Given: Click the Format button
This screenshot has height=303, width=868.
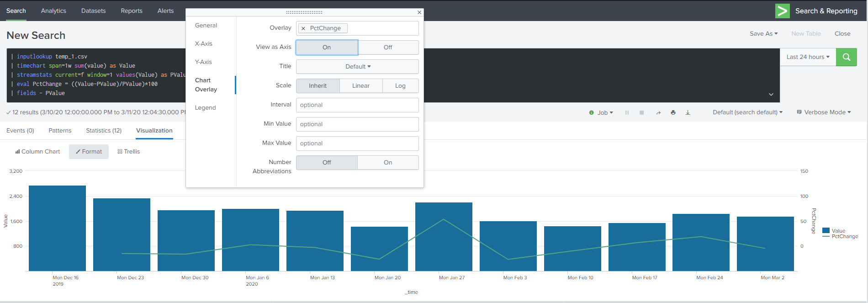Looking at the screenshot, I should [x=89, y=152].
